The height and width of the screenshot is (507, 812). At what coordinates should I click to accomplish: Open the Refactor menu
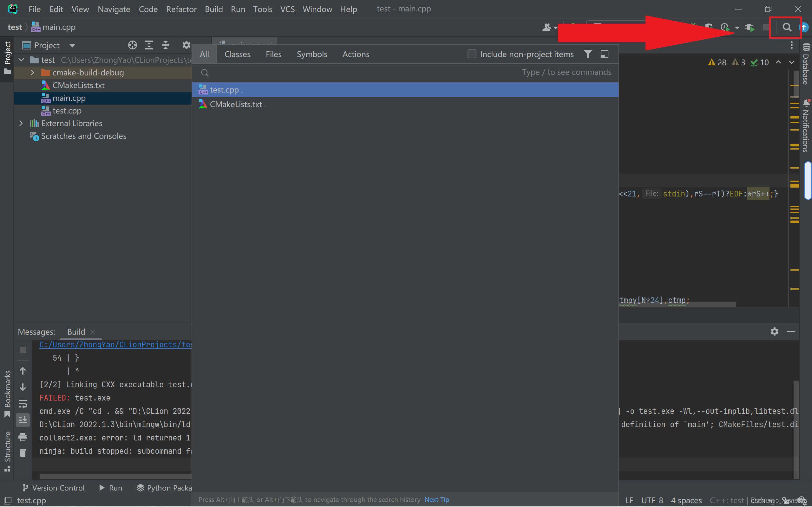point(181,9)
